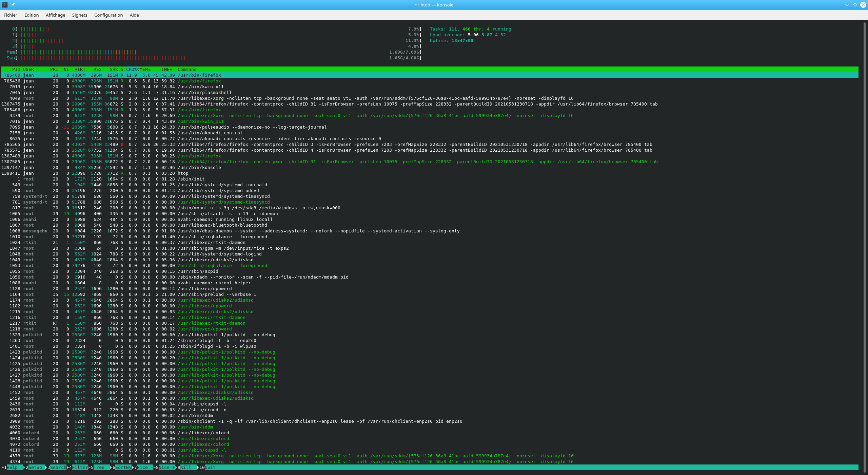Click the pin window icon in title bar
The height and width of the screenshot is (475, 868).
(13, 5)
